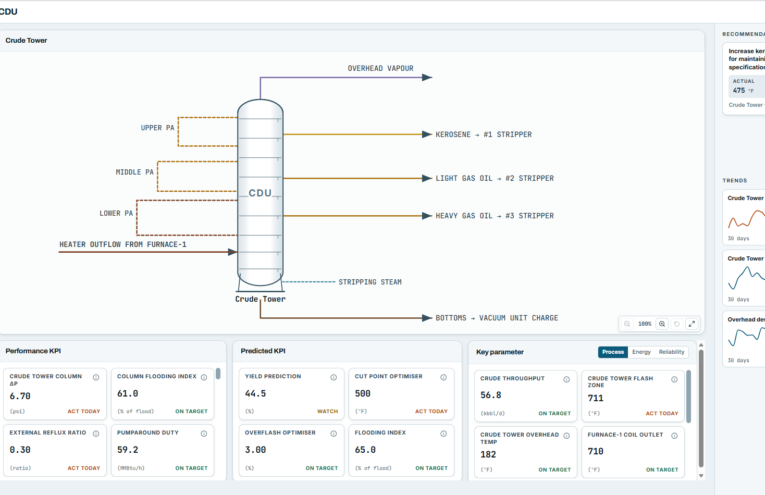Open the first Crude Tower trend chart
The width and height of the screenshot is (765, 495).
[x=745, y=218]
